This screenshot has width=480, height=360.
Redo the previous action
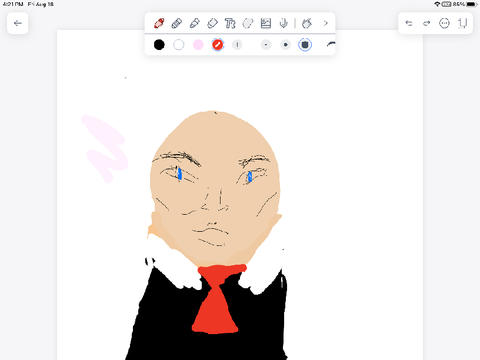click(x=427, y=23)
